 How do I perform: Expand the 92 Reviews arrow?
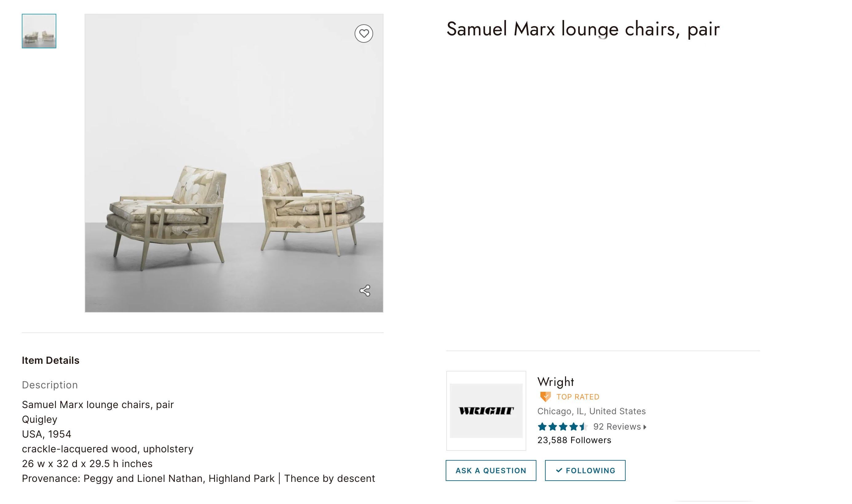click(x=645, y=427)
